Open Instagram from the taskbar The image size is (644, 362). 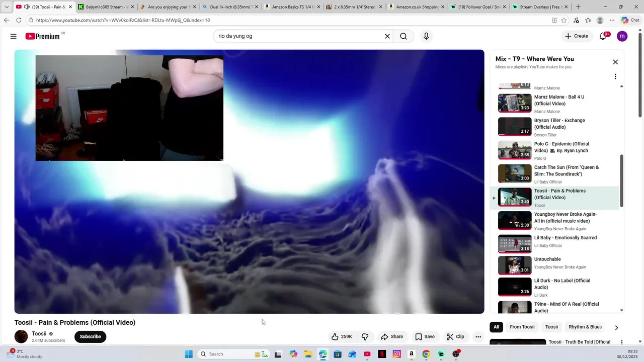396,354
